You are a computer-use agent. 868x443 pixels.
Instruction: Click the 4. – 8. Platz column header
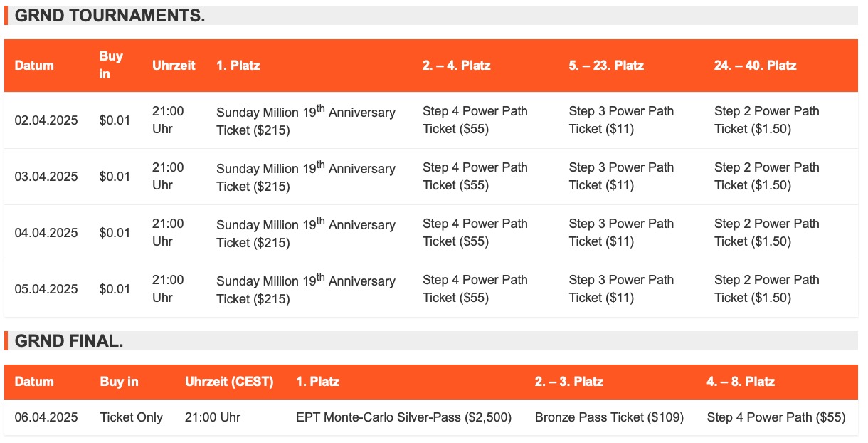coord(741,382)
